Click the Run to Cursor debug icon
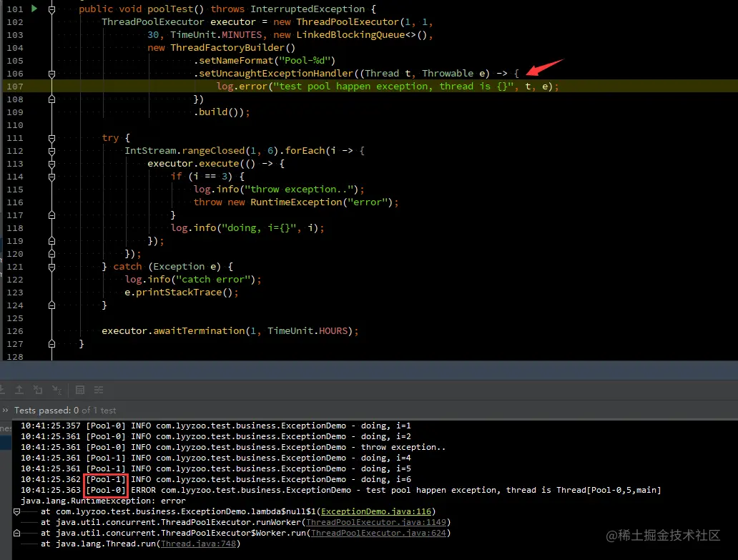Image resolution: width=738 pixels, height=560 pixels. click(x=57, y=390)
